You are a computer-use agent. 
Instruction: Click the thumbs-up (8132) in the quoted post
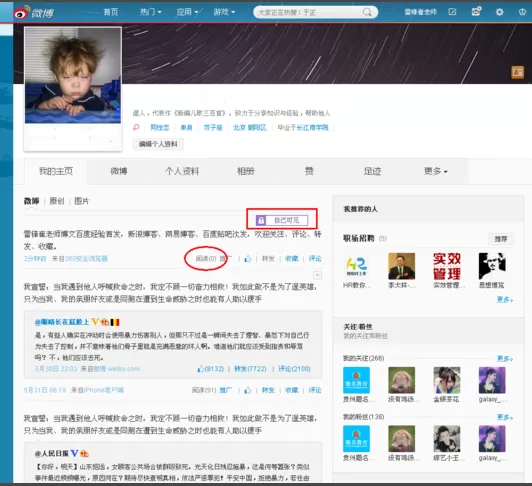[210, 369]
